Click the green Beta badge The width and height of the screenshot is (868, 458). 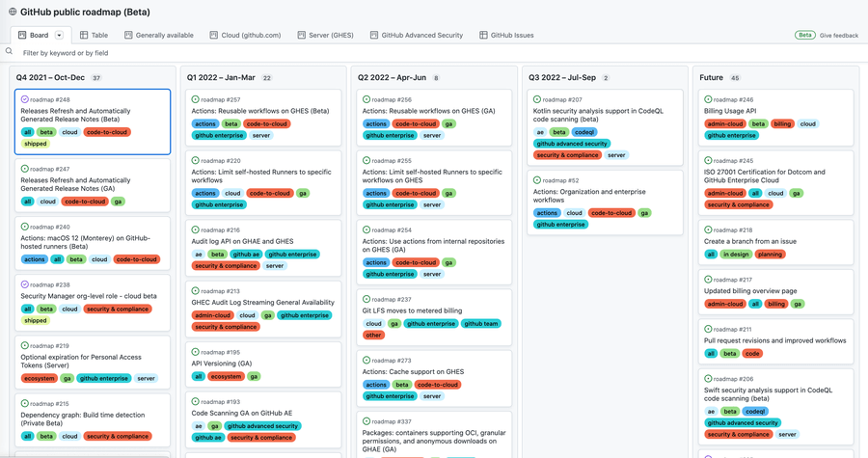coord(805,36)
